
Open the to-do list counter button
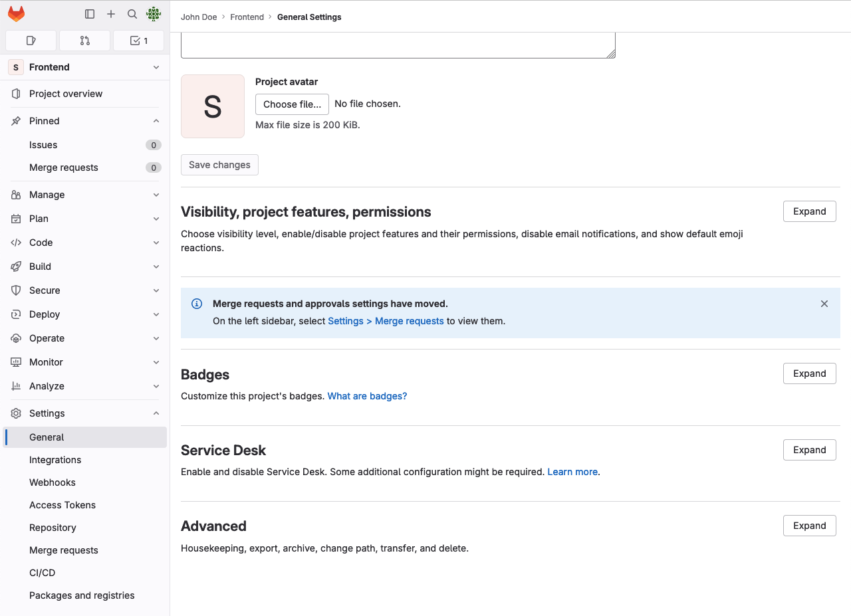click(138, 41)
